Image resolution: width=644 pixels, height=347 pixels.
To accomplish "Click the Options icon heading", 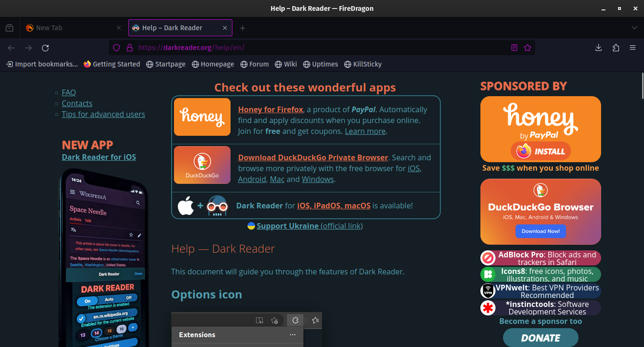I will click(206, 295).
